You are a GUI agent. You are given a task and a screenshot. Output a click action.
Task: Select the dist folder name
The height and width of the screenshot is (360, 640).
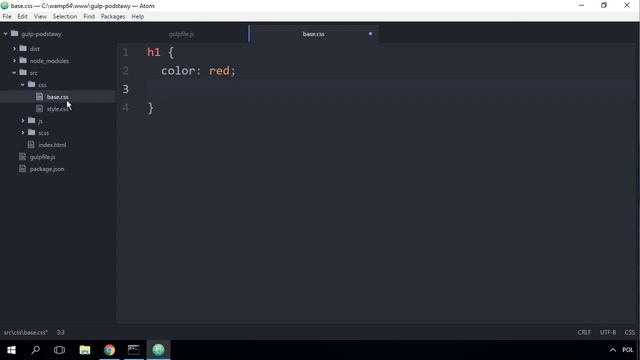[35, 49]
